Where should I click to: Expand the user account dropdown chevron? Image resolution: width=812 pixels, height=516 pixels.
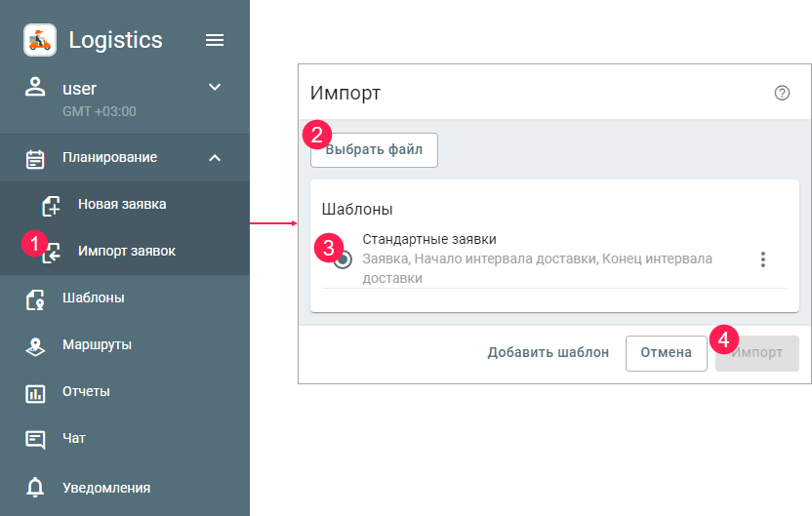(x=215, y=87)
